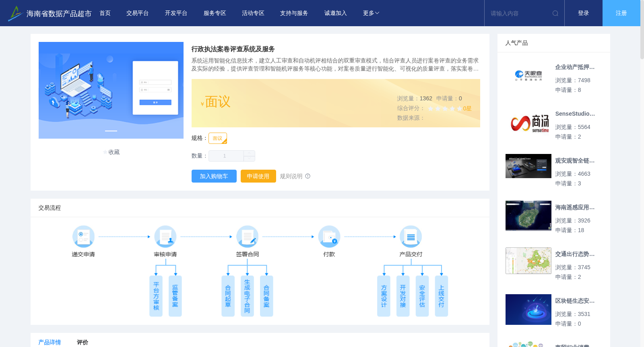Open the 诚邀加入 menu item

335,13
